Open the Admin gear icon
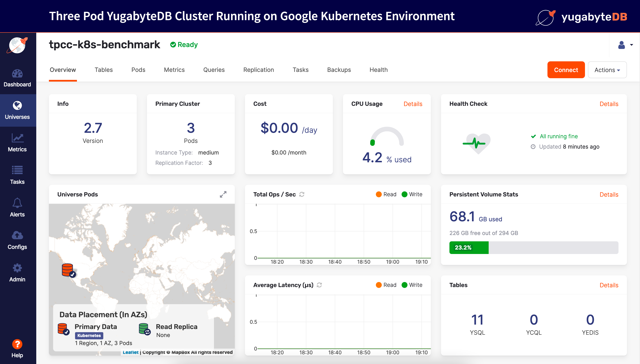The height and width of the screenshot is (364, 640). [x=17, y=268]
